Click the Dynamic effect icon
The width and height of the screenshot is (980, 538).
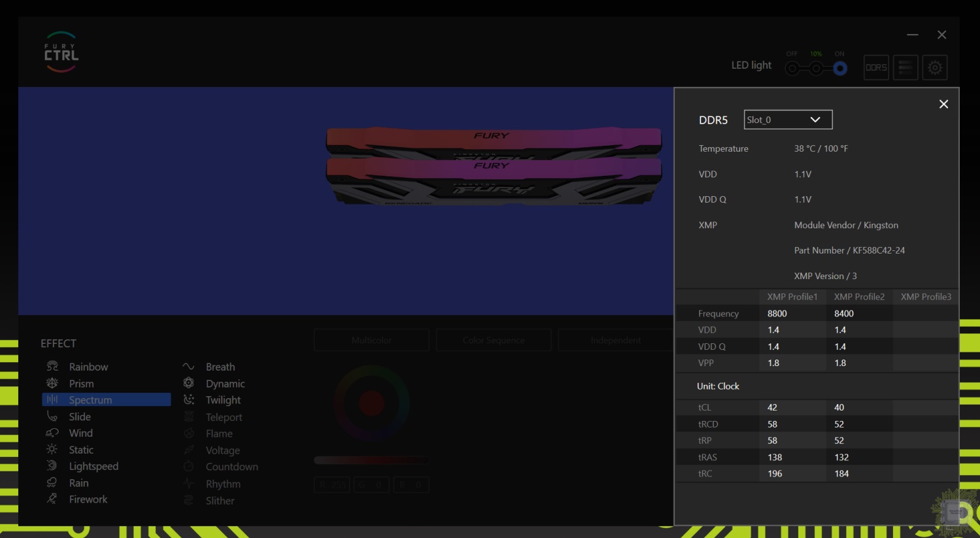pyautogui.click(x=189, y=383)
